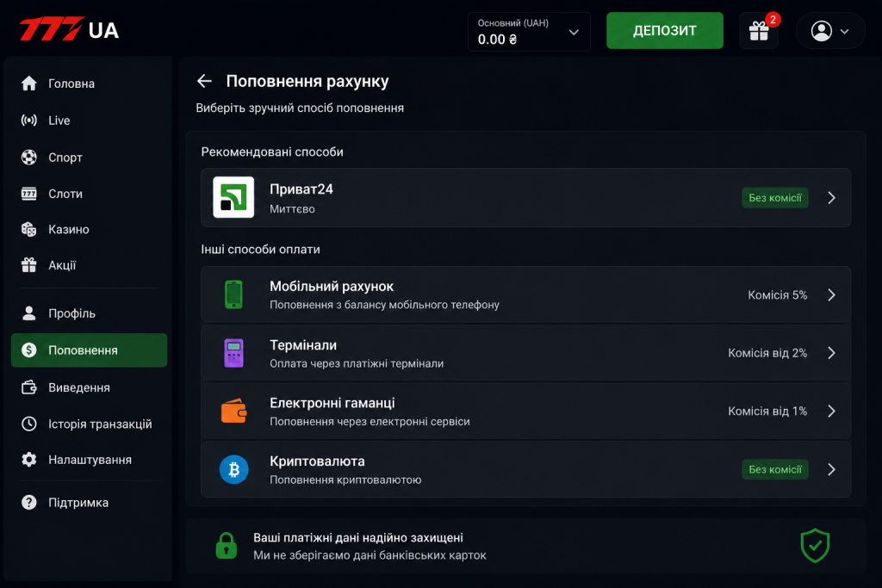This screenshot has width=882, height=588.
Task: Select Акції in the sidebar
Action: click(62, 265)
